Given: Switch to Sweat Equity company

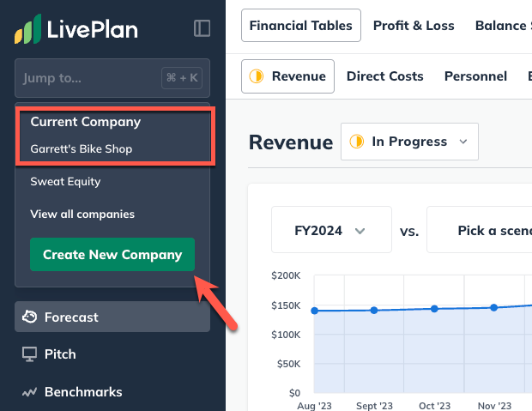Looking at the screenshot, I should point(65,181).
